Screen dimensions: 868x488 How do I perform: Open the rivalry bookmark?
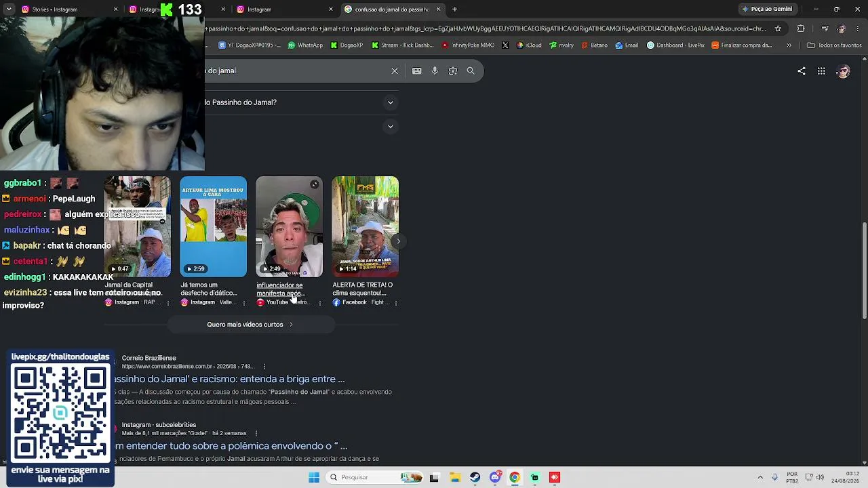click(561, 45)
